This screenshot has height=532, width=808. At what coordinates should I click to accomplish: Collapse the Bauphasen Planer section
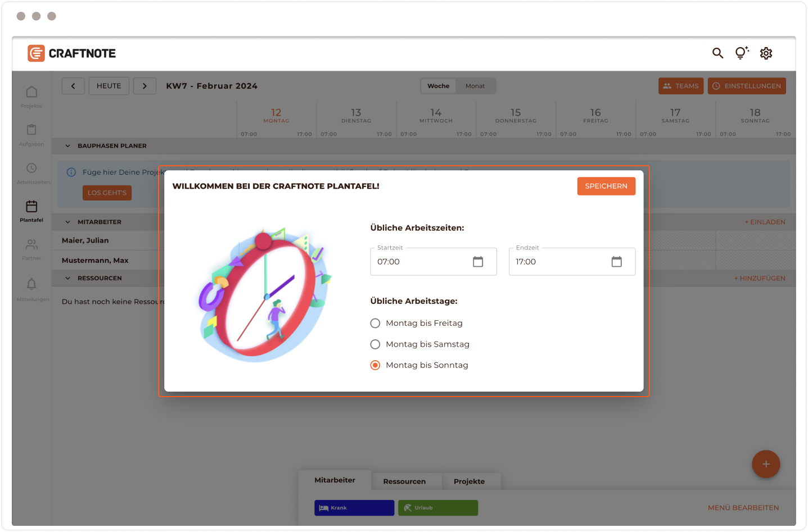coord(68,146)
